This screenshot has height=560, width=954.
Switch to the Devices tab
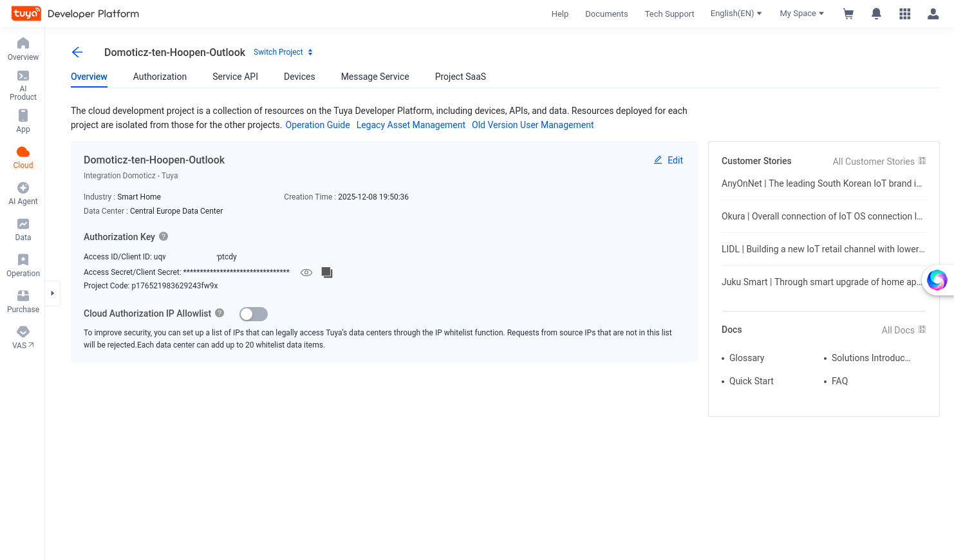coord(299,77)
